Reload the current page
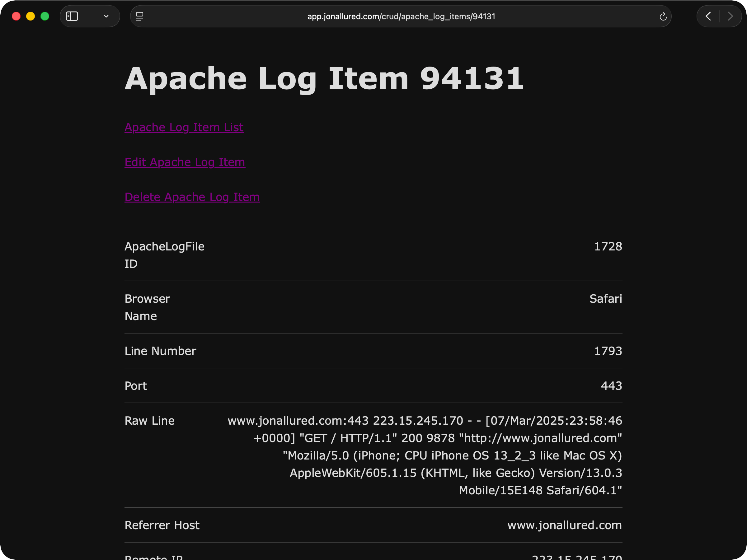747x560 pixels. coord(663,16)
